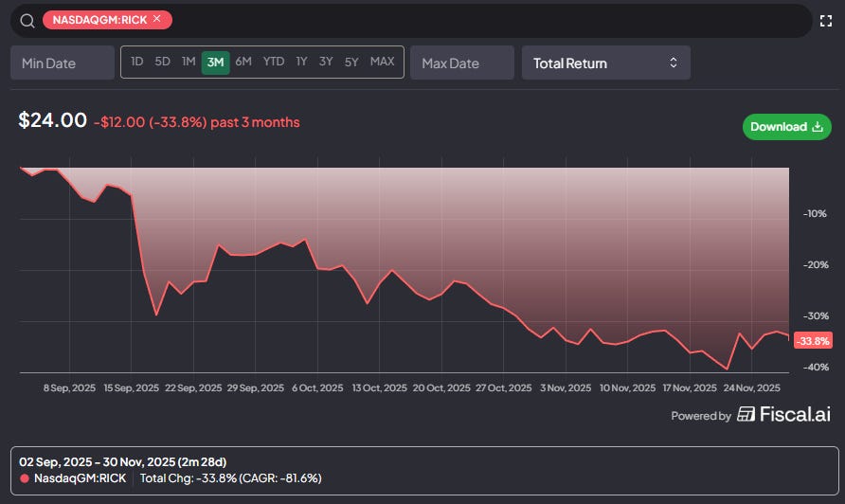The width and height of the screenshot is (845, 504).
Task: Click 'Total Chg: -33.8% (CAGR: -81.6%)' text
Action: click(230, 478)
